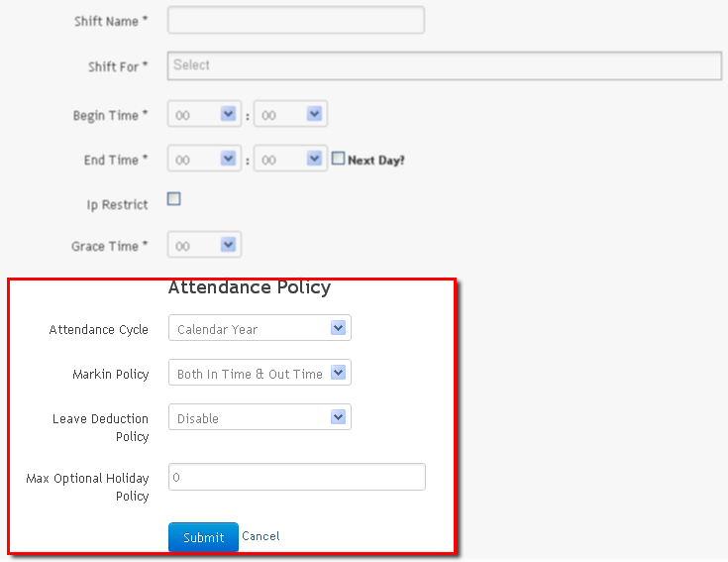Viewport: 728px width, 562px height.
Task: Open the Grace Time dropdown
Action: point(204,244)
